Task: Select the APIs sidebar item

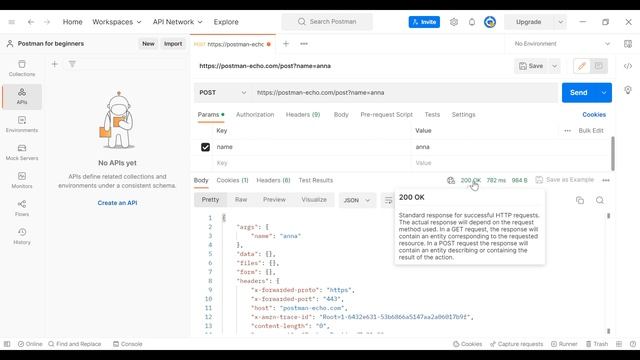Action: (22, 97)
